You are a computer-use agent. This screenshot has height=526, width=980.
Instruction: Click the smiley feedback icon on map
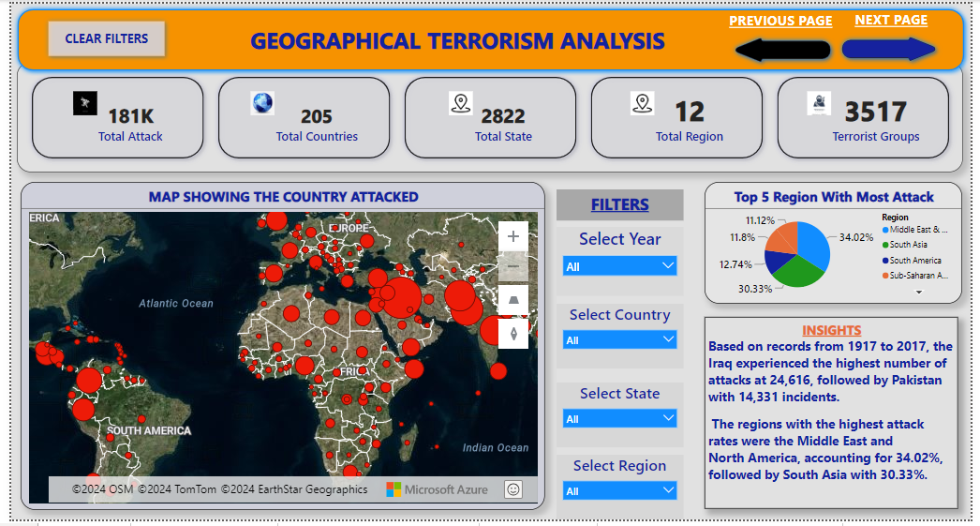point(512,488)
